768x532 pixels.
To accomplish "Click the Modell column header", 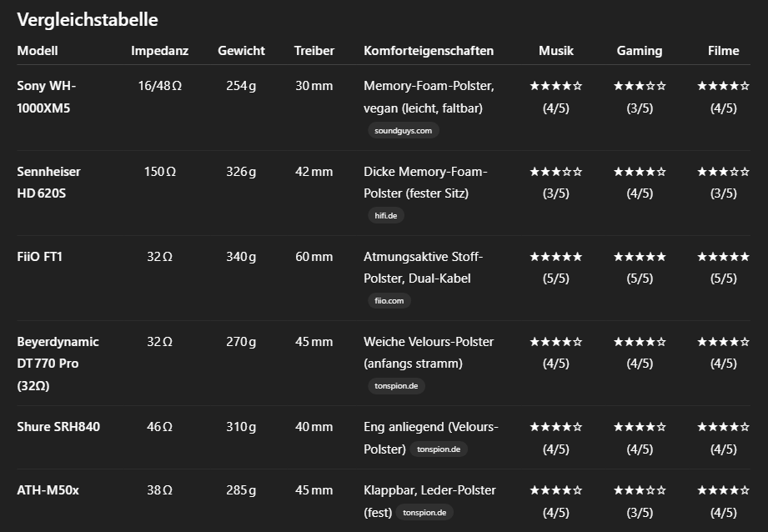I will click(x=38, y=51).
